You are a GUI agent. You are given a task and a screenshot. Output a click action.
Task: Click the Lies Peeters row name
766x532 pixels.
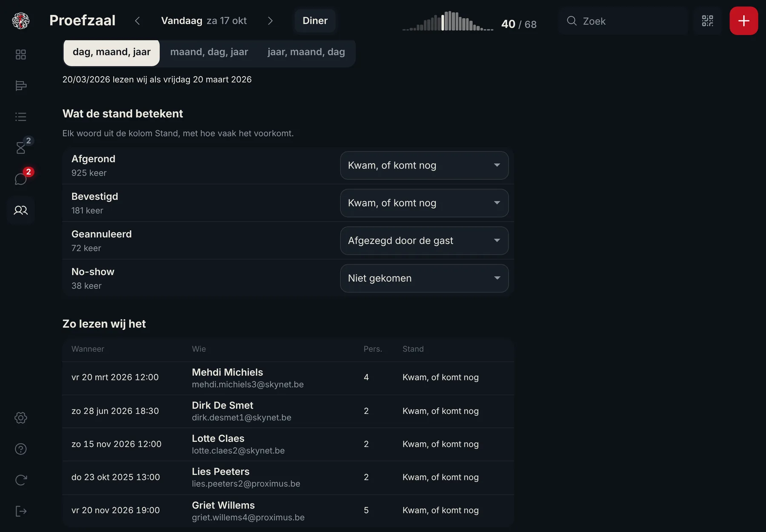(220, 472)
